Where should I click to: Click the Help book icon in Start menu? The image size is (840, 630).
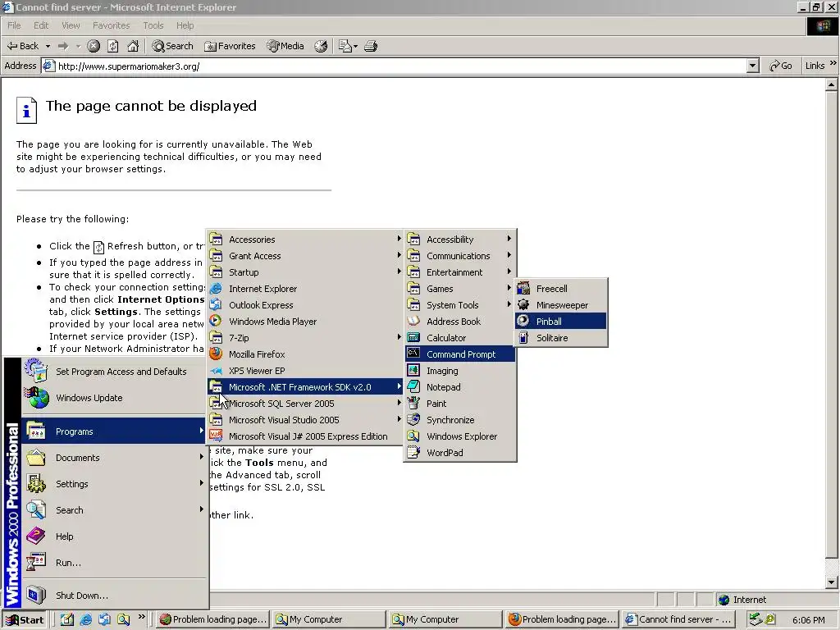pyautogui.click(x=36, y=536)
